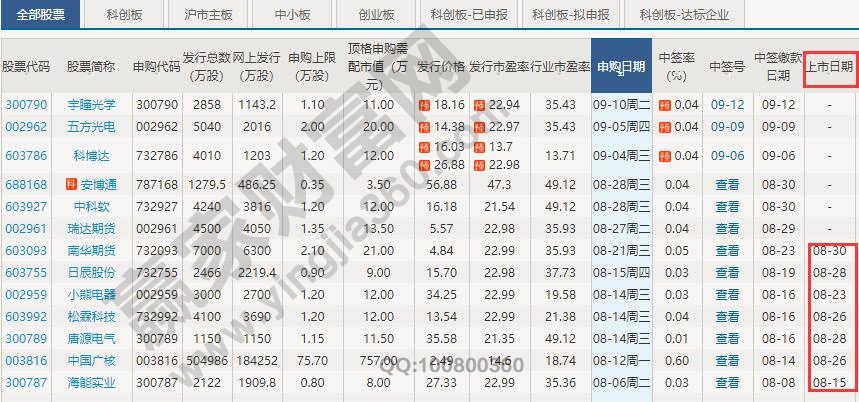Viewport: 859px width, 402px height.
Task: Click the 预 icon beside price 26.88
Action: coord(424,164)
